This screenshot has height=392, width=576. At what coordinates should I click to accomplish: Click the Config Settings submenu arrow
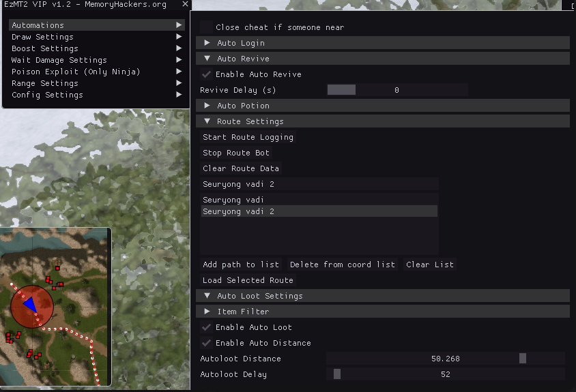[179, 95]
